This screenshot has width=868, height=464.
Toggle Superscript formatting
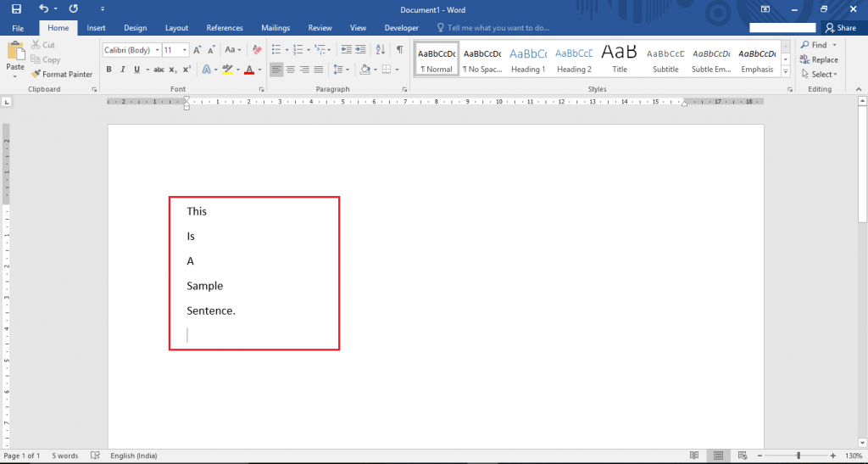(x=186, y=70)
